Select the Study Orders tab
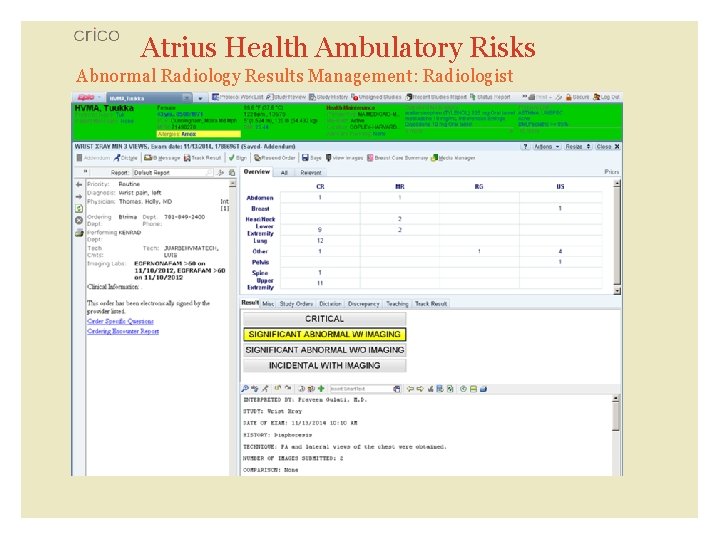 [x=296, y=304]
